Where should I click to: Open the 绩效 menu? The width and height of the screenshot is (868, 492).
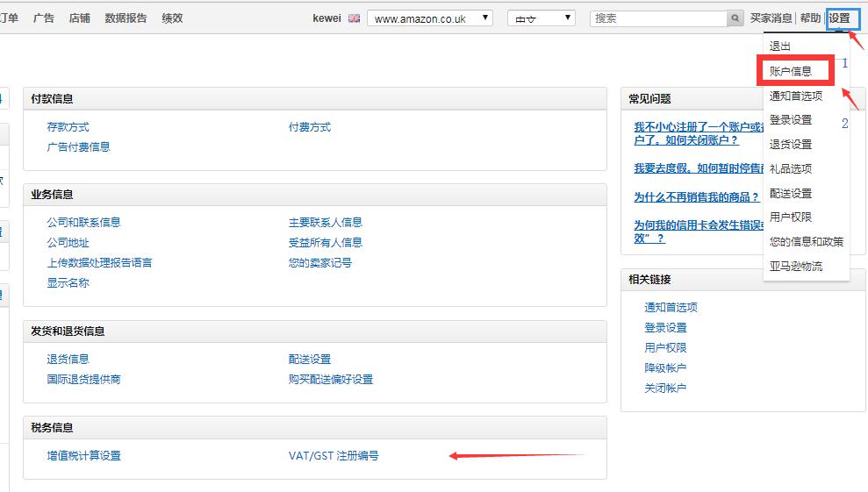(x=172, y=18)
